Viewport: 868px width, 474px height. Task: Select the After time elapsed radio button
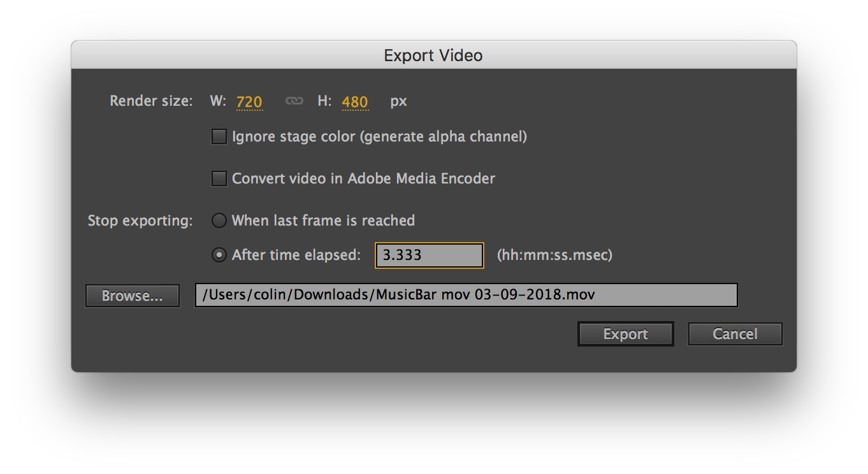219,255
